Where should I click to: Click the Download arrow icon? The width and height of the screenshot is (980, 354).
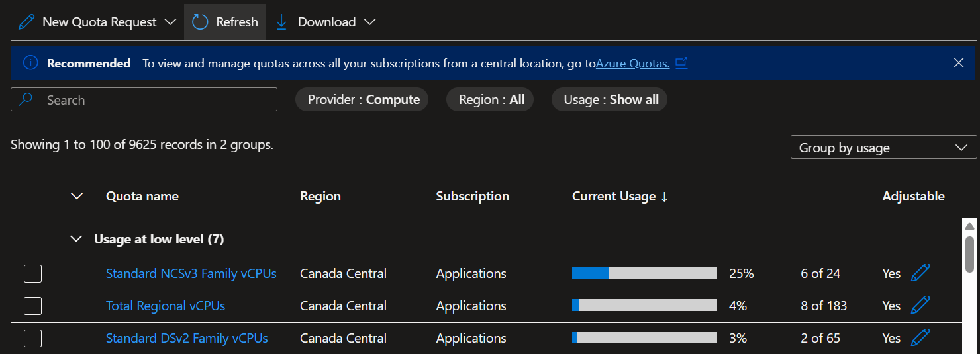coord(281,22)
